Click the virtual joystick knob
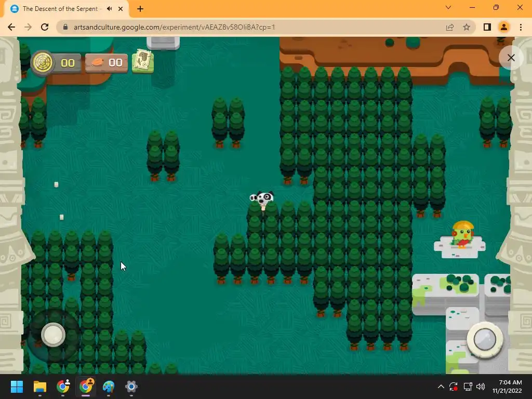Viewport: 532px width, 399px height. (x=54, y=335)
